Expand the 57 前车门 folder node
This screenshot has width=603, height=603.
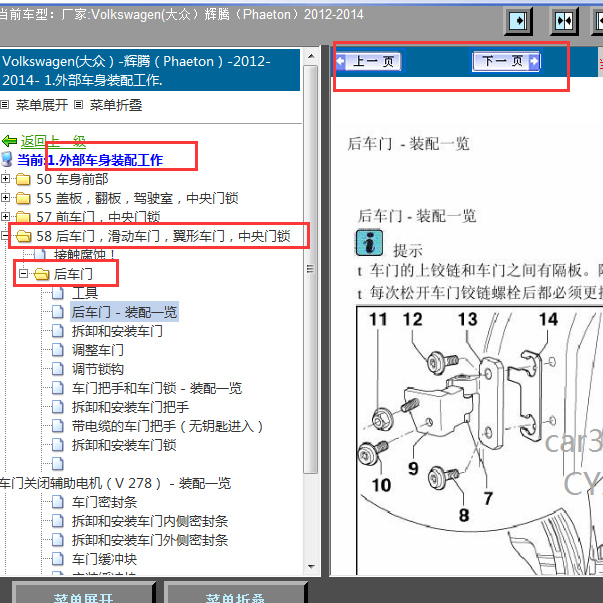pyautogui.click(x=5, y=217)
